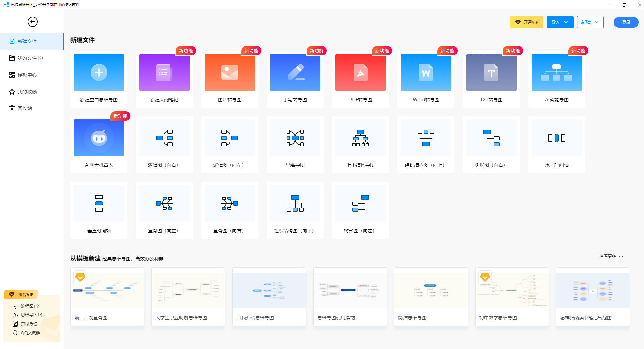Open PDF转导图 converter icon
644x349 pixels.
(x=361, y=72)
